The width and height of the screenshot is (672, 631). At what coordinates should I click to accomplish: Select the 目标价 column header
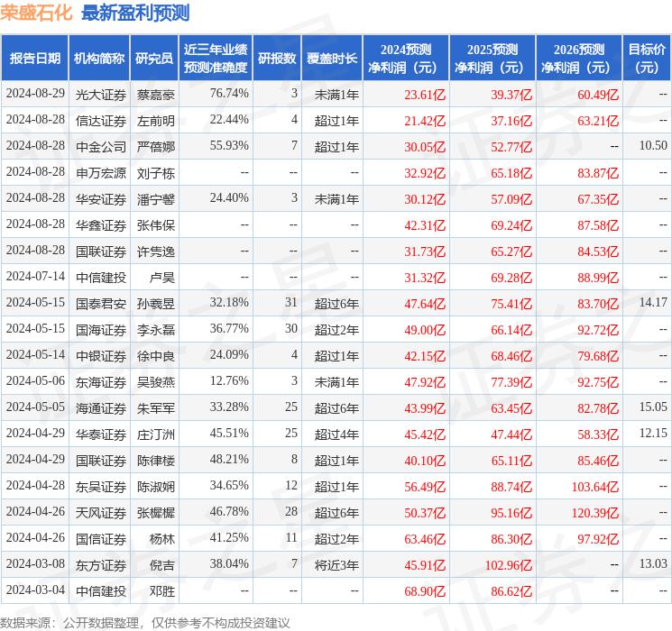pos(647,59)
